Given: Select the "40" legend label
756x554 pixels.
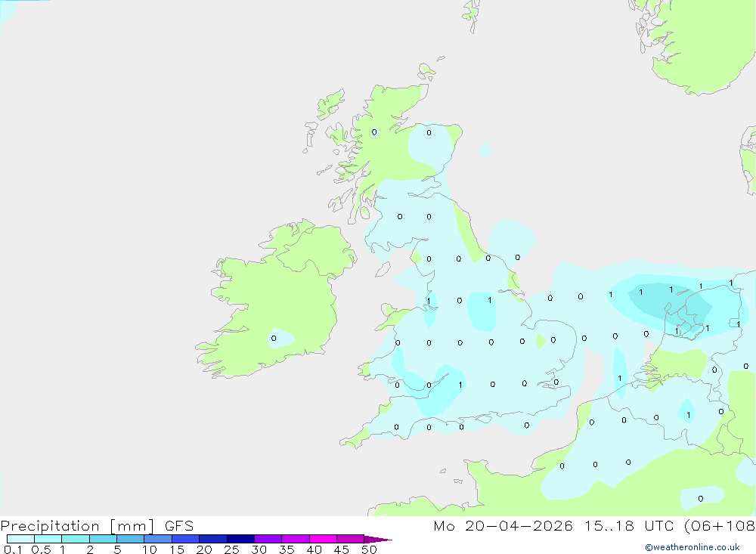Looking at the screenshot, I should click(314, 549).
